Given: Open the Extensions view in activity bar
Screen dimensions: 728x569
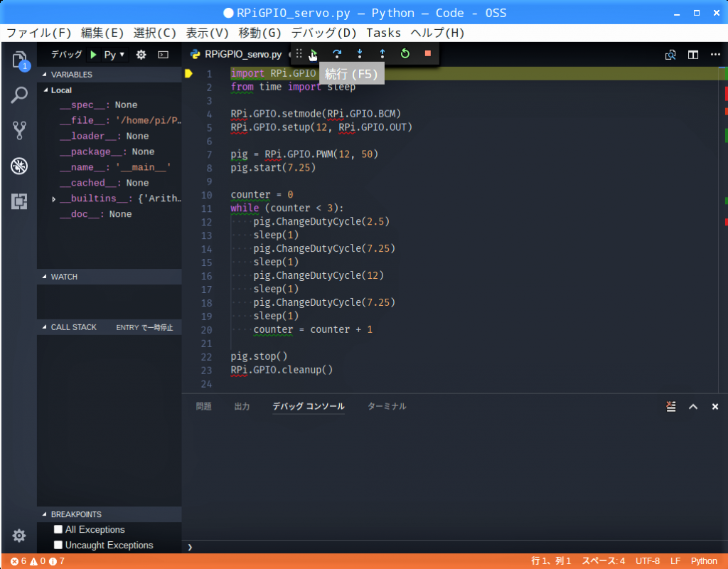Looking at the screenshot, I should click(x=19, y=201).
